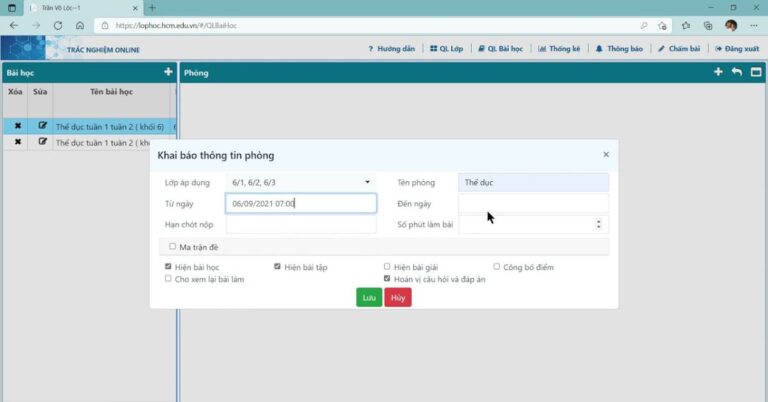This screenshot has height=402, width=768.
Task: Open a new browser tab
Action: 152,8
